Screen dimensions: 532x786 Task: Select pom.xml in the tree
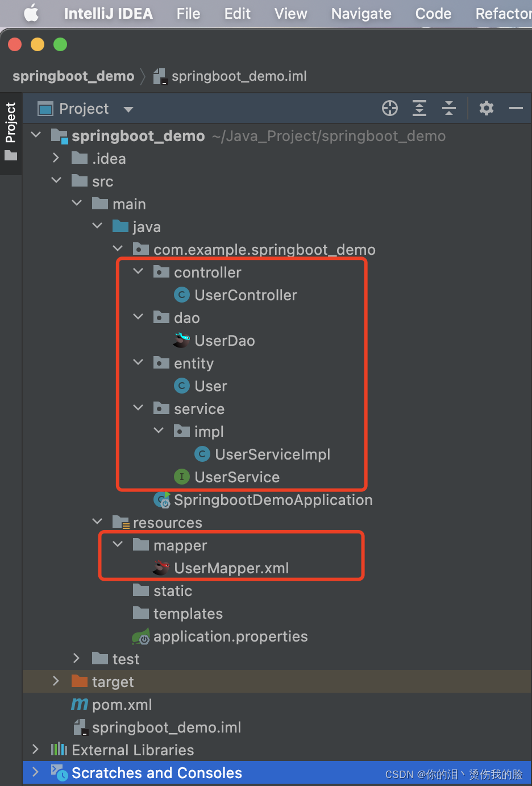(x=122, y=705)
